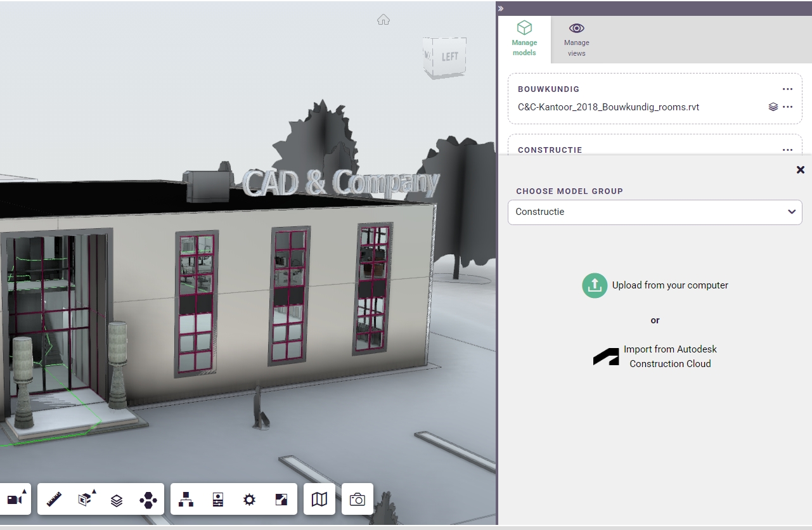
Task: Click layers icon beside Bouwkundig_rooms.rvt
Action: tap(773, 107)
